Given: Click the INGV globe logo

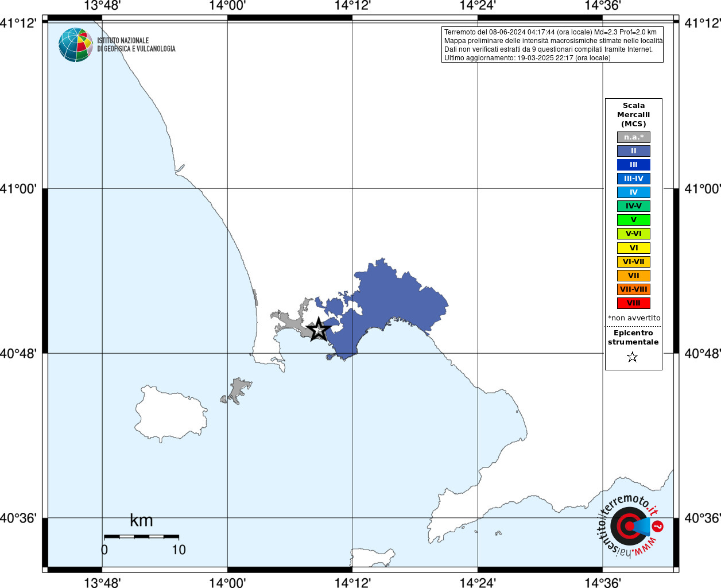Looking at the screenshot, I should point(75,45).
